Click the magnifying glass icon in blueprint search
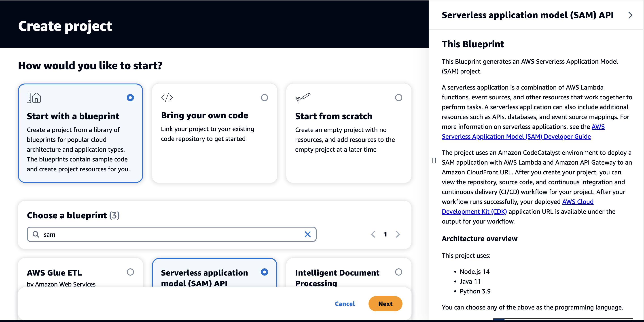Viewport: 644px width, 322px height. click(x=36, y=234)
